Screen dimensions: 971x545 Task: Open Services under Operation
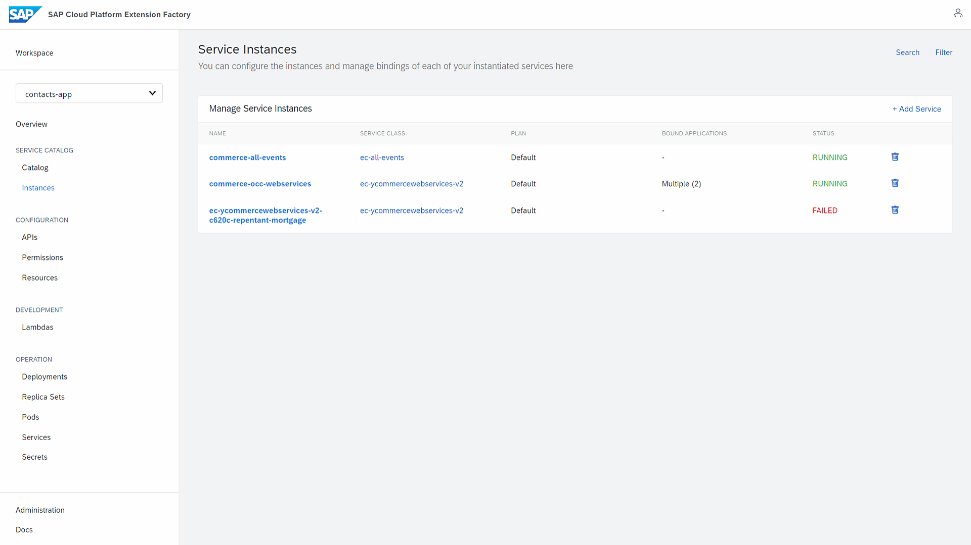click(36, 437)
